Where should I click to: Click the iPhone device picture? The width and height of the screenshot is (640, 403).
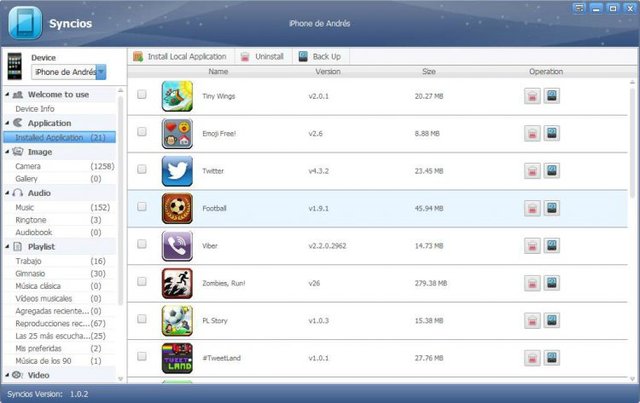[x=15, y=66]
